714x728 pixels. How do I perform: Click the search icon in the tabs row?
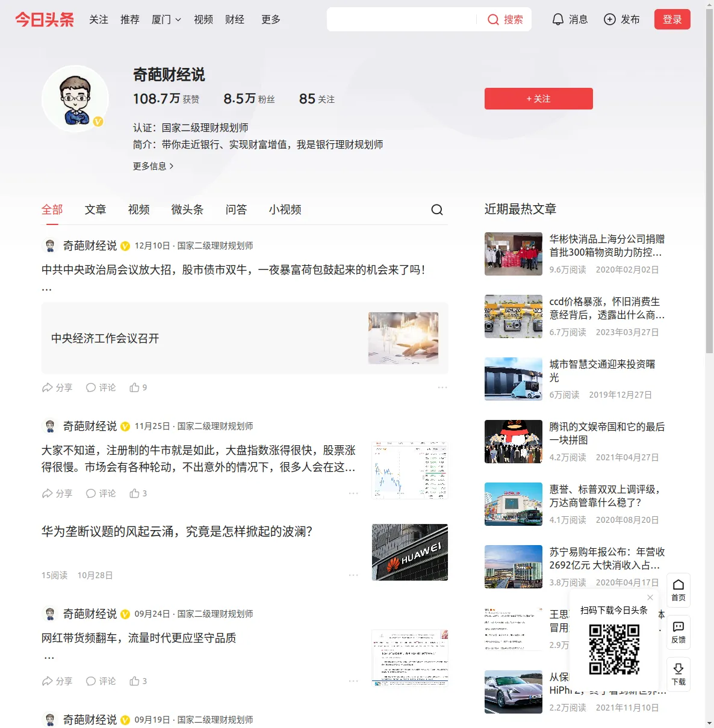coord(437,209)
